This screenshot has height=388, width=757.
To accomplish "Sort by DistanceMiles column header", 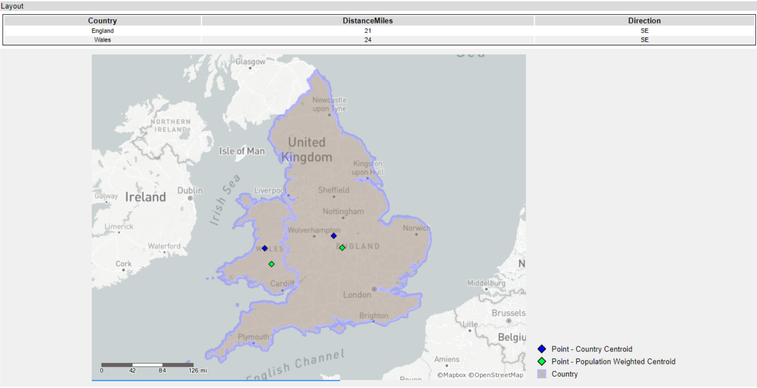I will click(x=368, y=21).
